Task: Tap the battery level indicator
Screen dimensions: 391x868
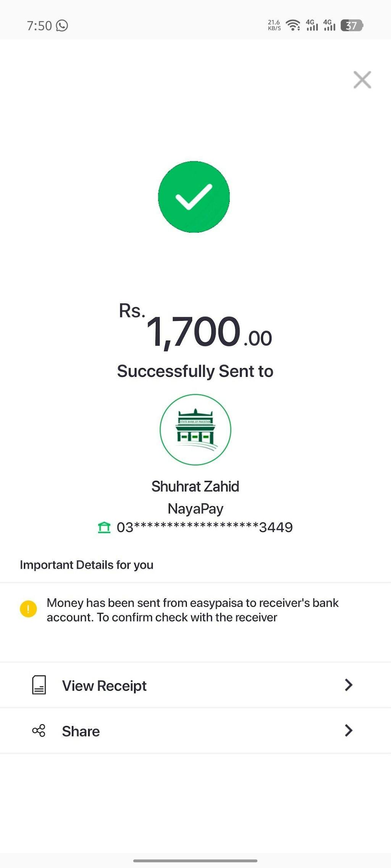Action: [351, 26]
